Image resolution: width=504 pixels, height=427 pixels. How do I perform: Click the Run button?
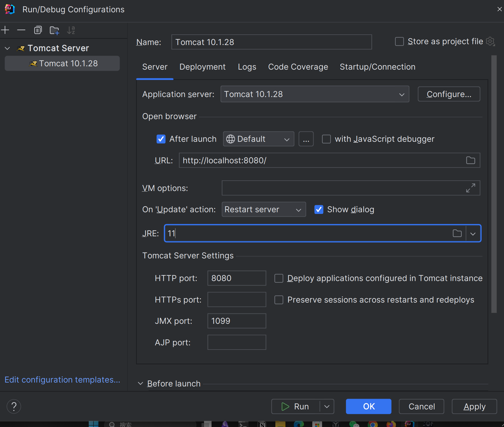click(x=296, y=406)
